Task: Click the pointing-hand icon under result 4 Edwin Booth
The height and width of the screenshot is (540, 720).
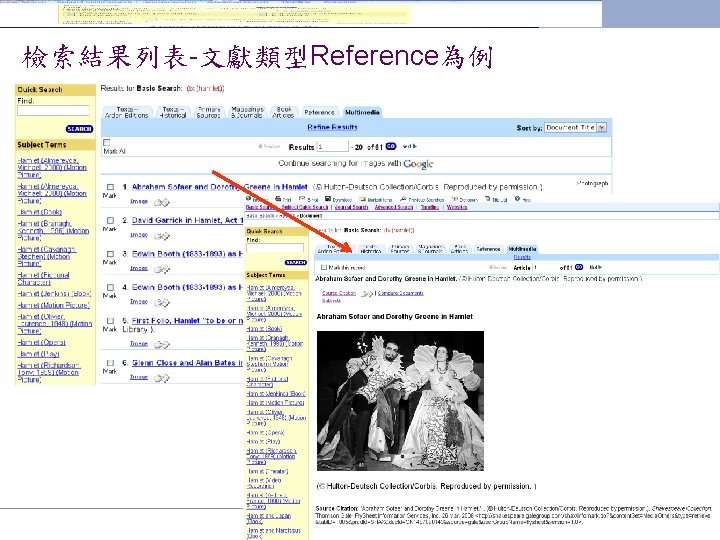Action: point(162,303)
